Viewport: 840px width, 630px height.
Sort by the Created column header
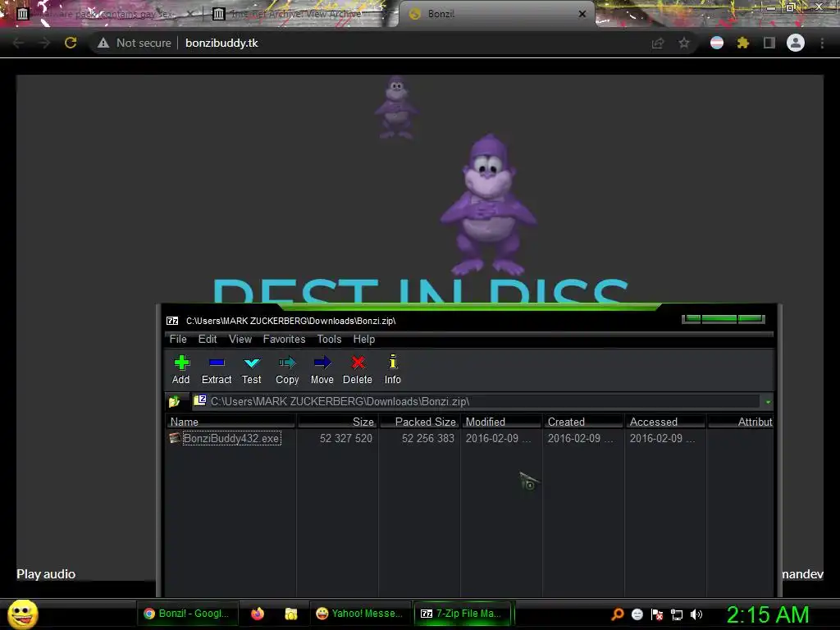(x=583, y=422)
